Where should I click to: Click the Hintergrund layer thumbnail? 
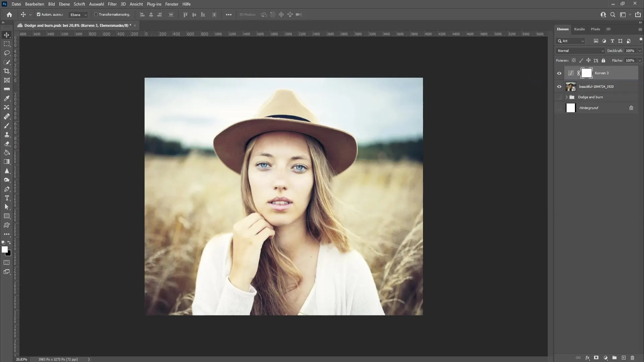click(x=570, y=107)
